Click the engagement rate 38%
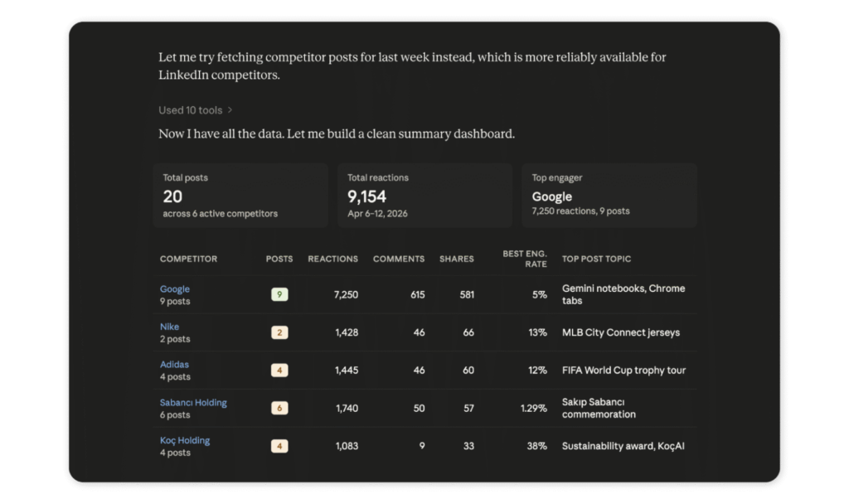 [536, 446]
